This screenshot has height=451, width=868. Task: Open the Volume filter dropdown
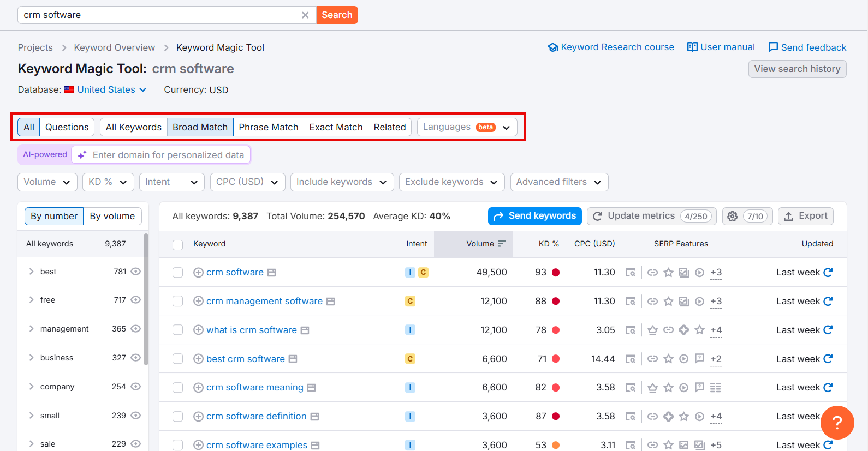point(47,182)
